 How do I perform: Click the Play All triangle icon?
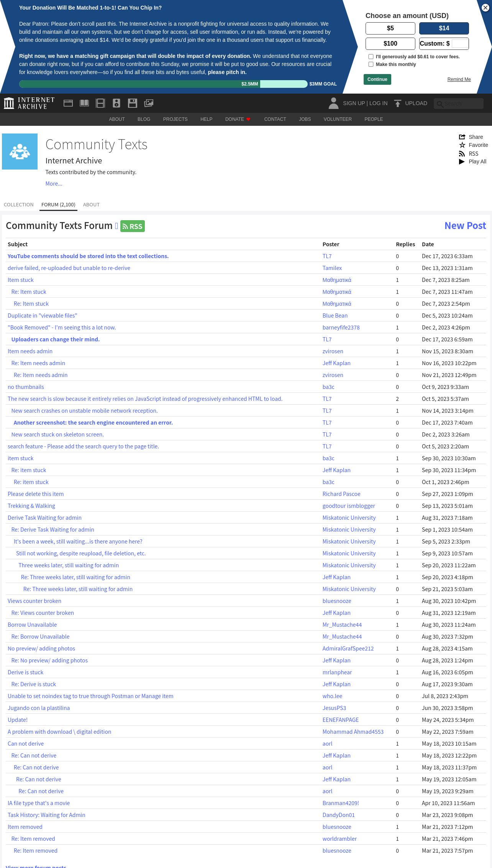462,161
